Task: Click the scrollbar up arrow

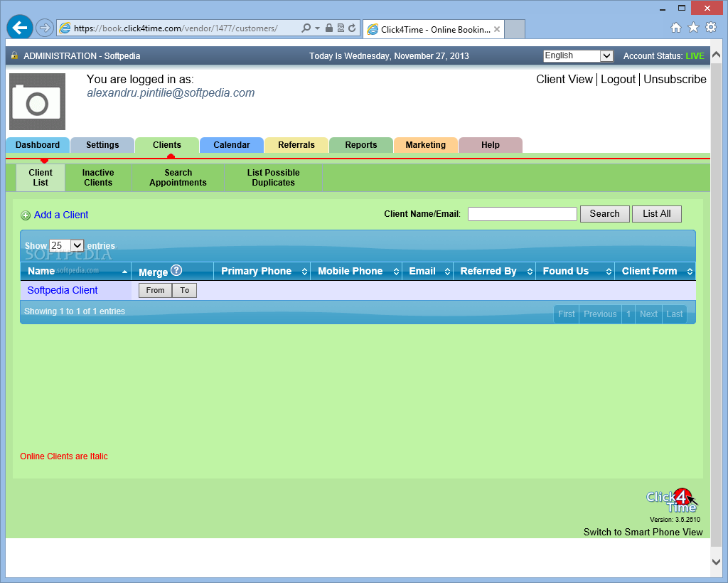Action: (x=716, y=54)
